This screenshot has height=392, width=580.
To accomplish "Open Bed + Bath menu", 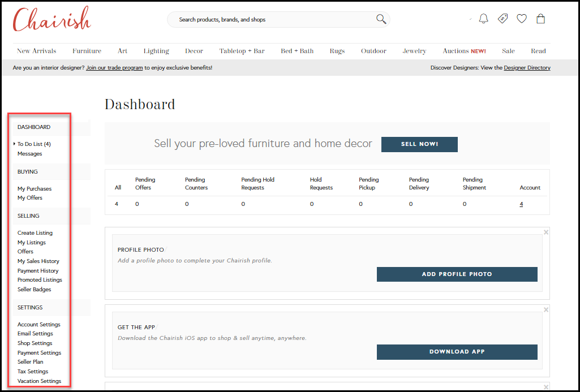I will pyautogui.click(x=297, y=51).
